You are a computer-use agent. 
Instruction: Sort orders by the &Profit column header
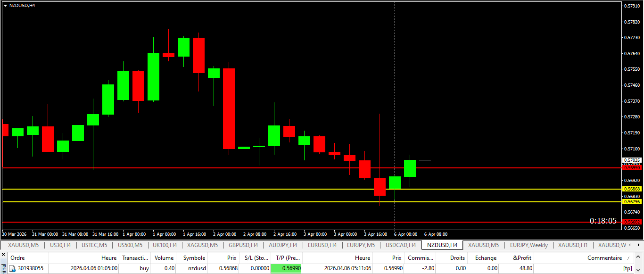(x=522, y=258)
